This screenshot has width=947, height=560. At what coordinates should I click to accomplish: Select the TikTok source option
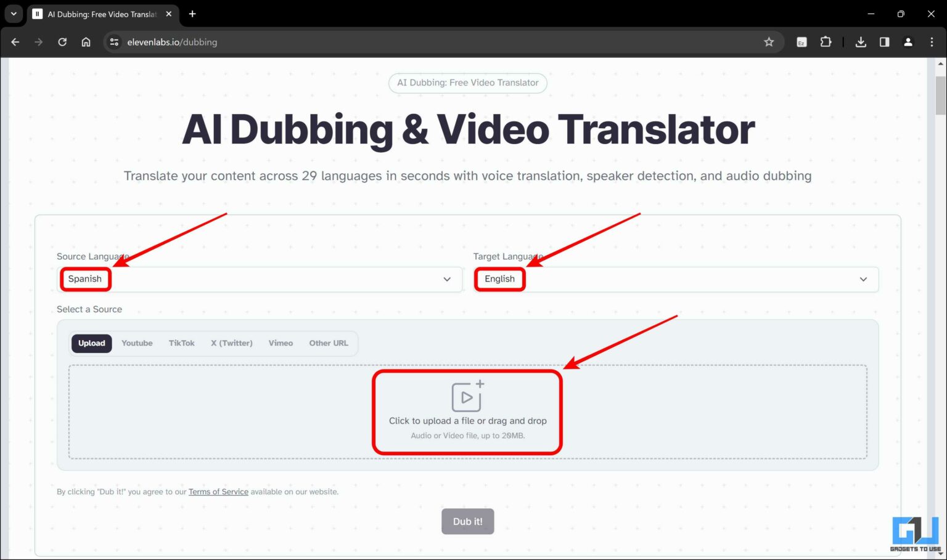click(181, 343)
